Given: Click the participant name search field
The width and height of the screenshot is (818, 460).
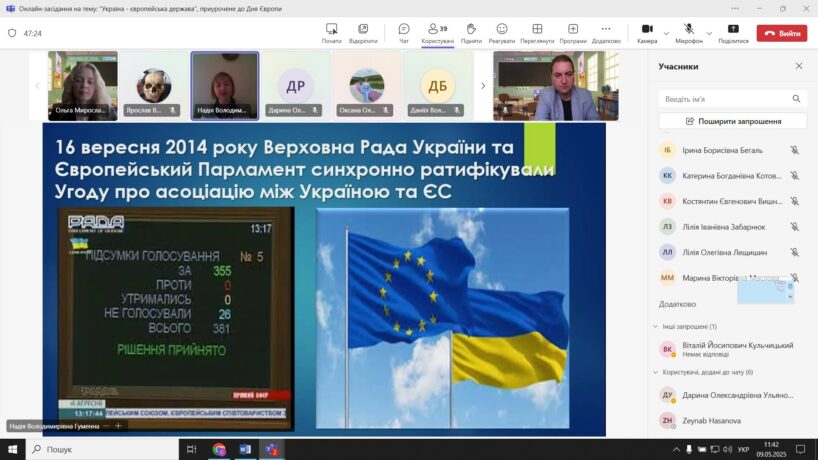Looking at the screenshot, I should 725,99.
